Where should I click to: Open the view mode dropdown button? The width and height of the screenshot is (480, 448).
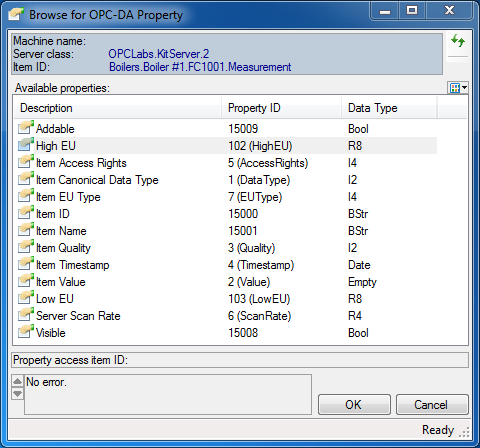click(x=458, y=88)
